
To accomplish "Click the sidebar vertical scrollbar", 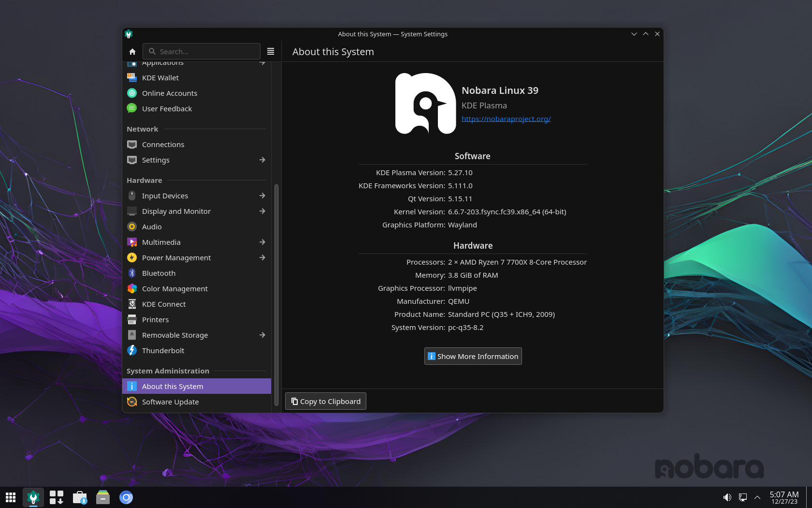I will pos(276,295).
